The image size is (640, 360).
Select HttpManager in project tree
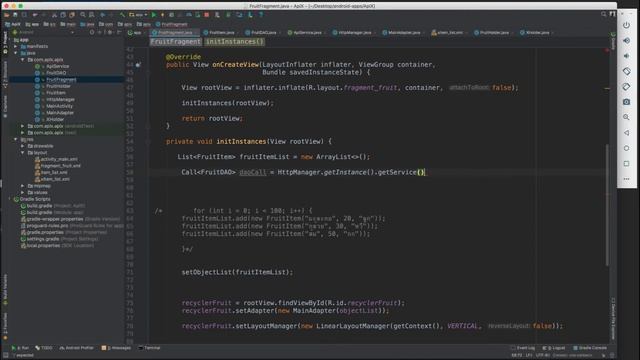point(60,99)
